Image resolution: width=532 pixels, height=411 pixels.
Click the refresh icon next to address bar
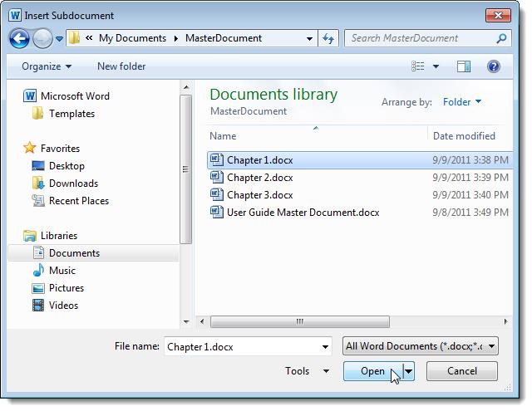point(328,38)
